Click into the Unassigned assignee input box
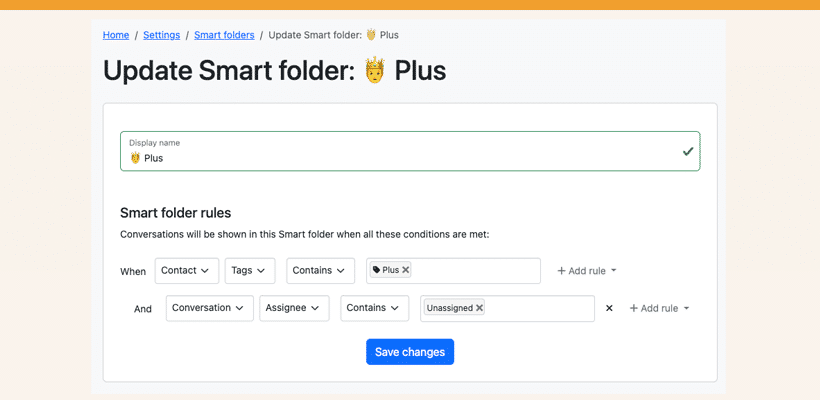This screenshot has height=400, width=820. [x=507, y=308]
